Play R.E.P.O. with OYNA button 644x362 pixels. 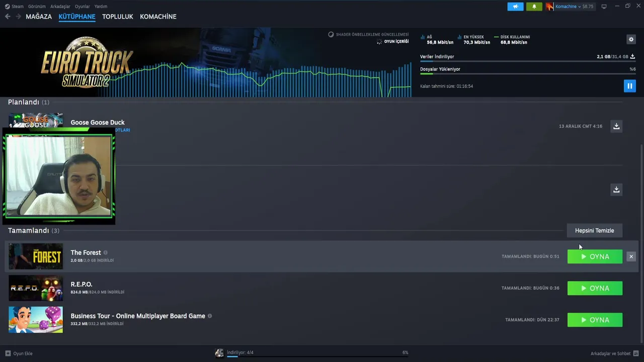595,288
